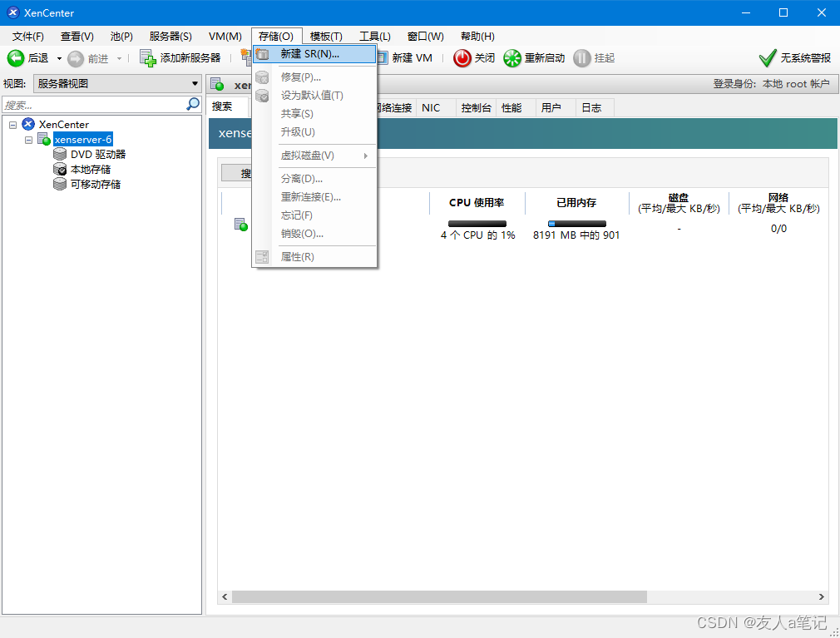This screenshot has width=840, height=638.
Task: Click the horizontal scrollbar thumb
Action: coord(439,596)
